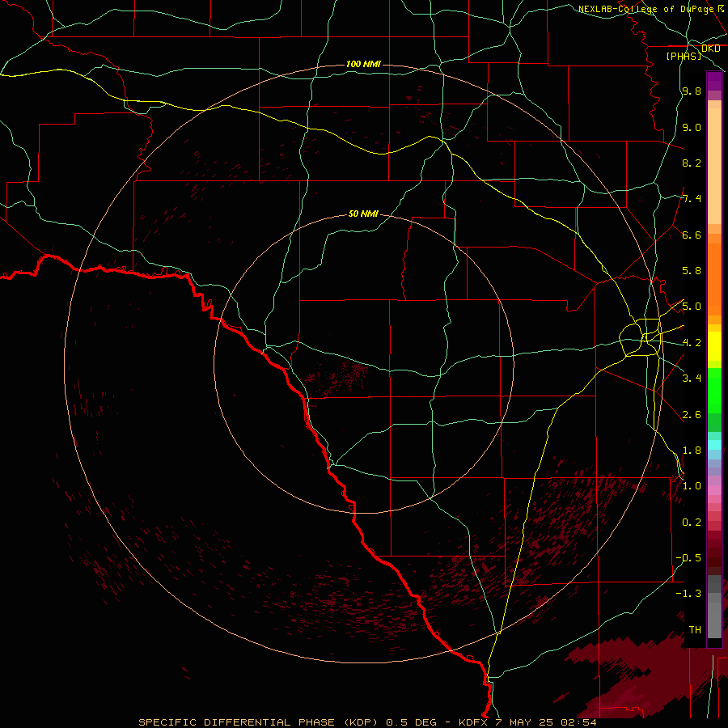Viewport: 728px width, 728px height.
Task: Click the TH legend label
Action: (x=695, y=629)
